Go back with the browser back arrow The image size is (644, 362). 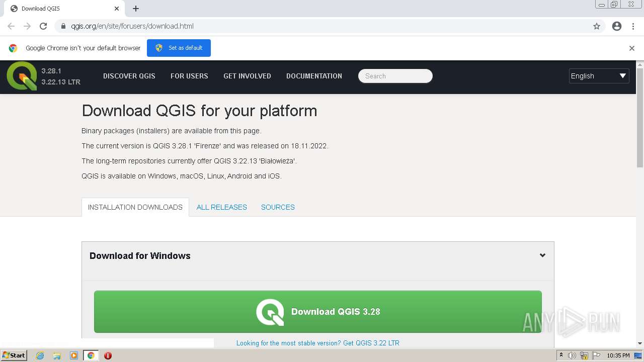coord(11,26)
